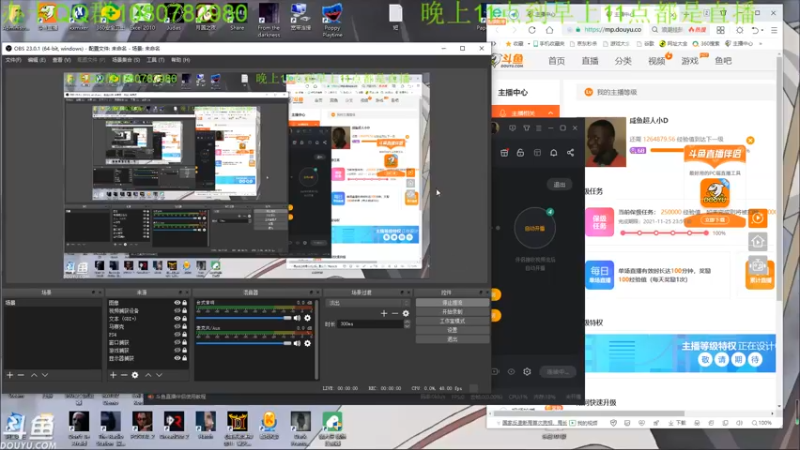Image resolution: width=800 pixels, height=450 pixels.
Task: Click the OBS preview canvas
Action: click(x=246, y=175)
